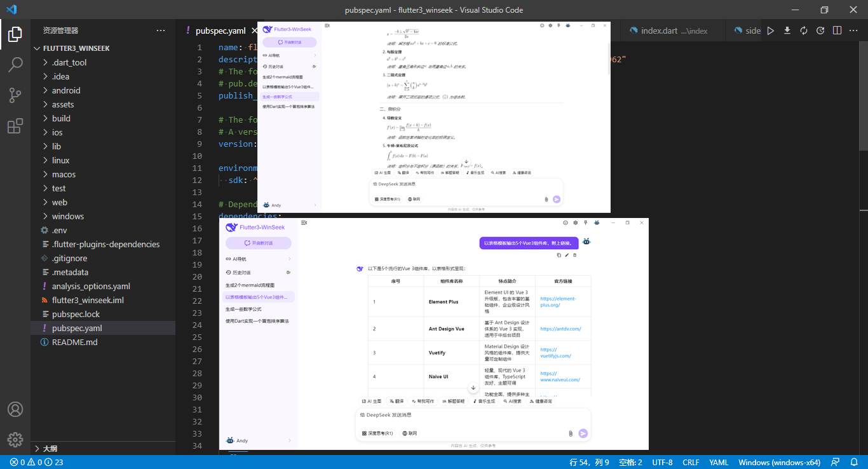This screenshot has width=868, height=469.
Task: Open the Manage gear icon in activity bar
Action: [15, 439]
